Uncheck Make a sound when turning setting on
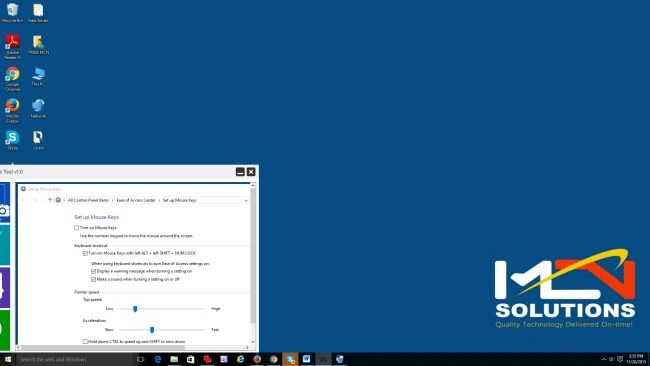The width and height of the screenshot is (650, 366). coord(93,279)
